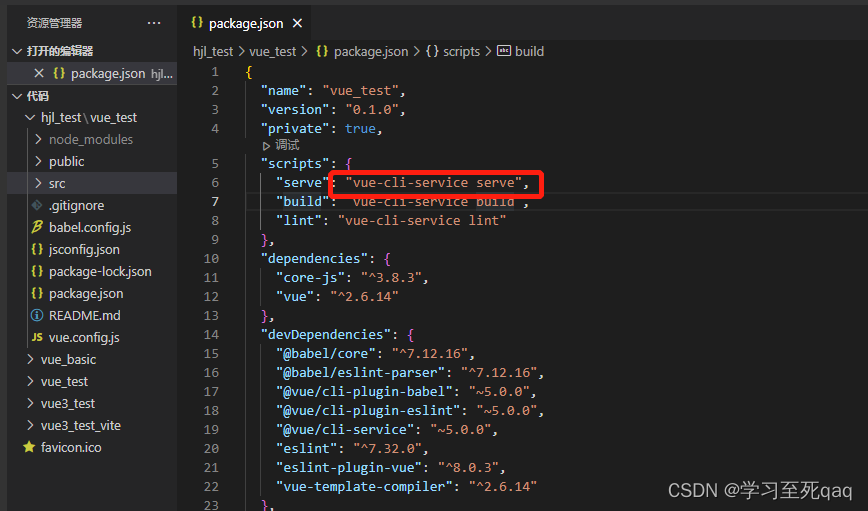Open package-lock.json from the explorer
The width and height of the screenshot is (868, 511).
(100, 271)
